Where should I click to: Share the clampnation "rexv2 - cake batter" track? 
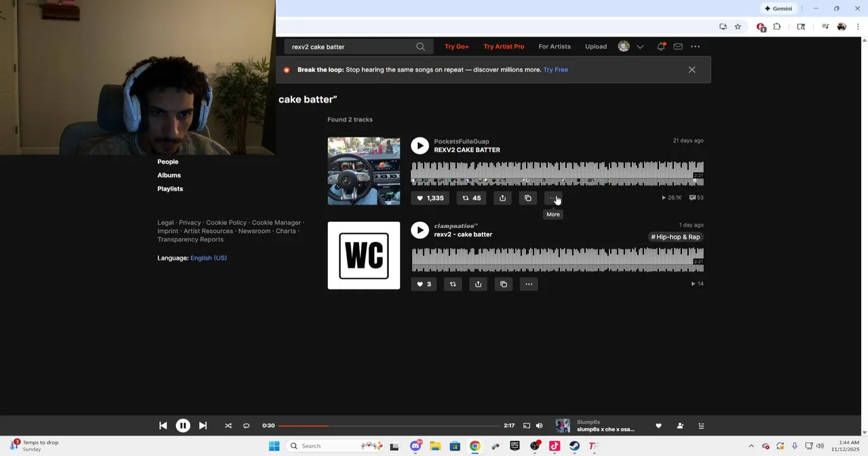click(x=478, y=284)
